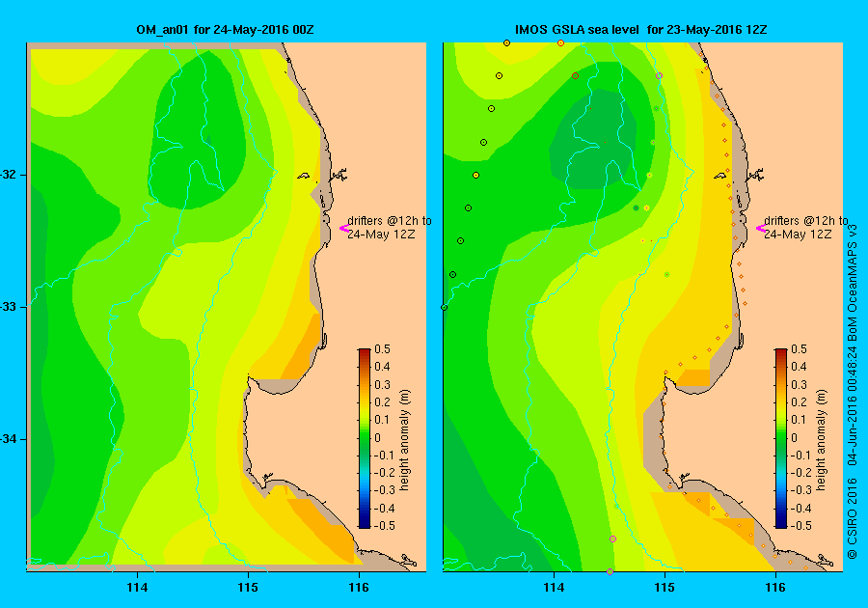Click the -0.4 value on OM_an01 colorbar
Image resolution: width=868 pixels, height=608 pixels.
(x=384, y=508)
